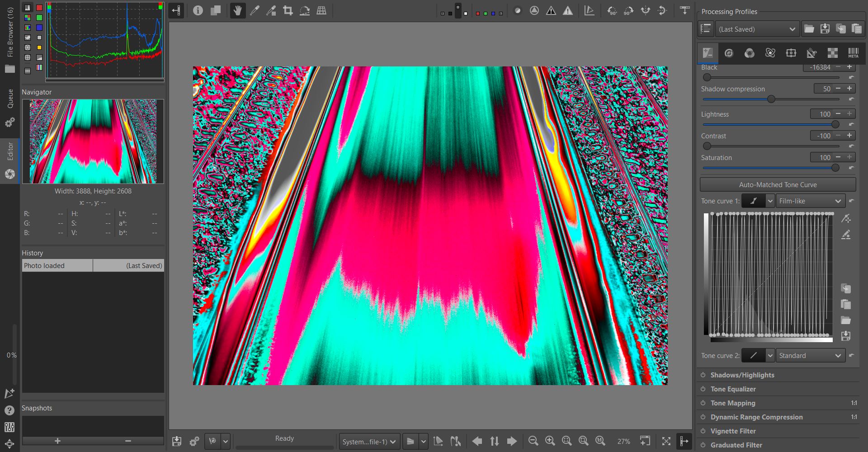The width and height of the screenshot is (868, 452).
Task: Toggle clipped highlight indication warning
Action: coord(568,10)
